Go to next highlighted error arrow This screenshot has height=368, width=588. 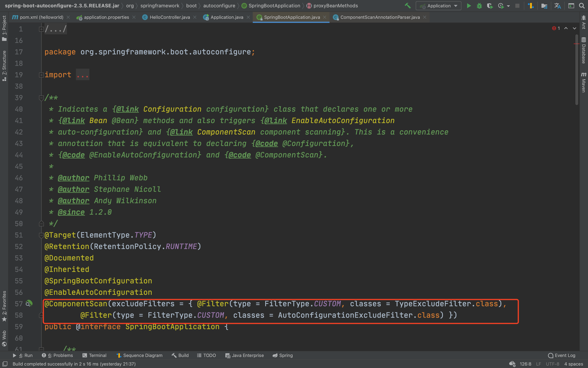574,28
